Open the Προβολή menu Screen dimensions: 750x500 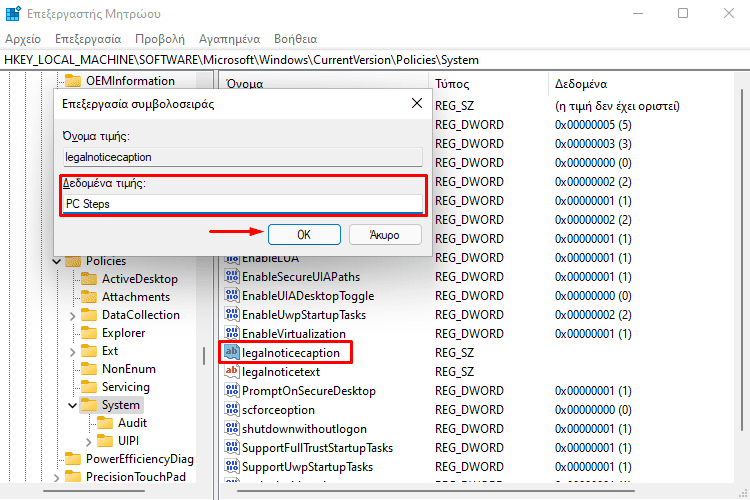coord(160,39)
